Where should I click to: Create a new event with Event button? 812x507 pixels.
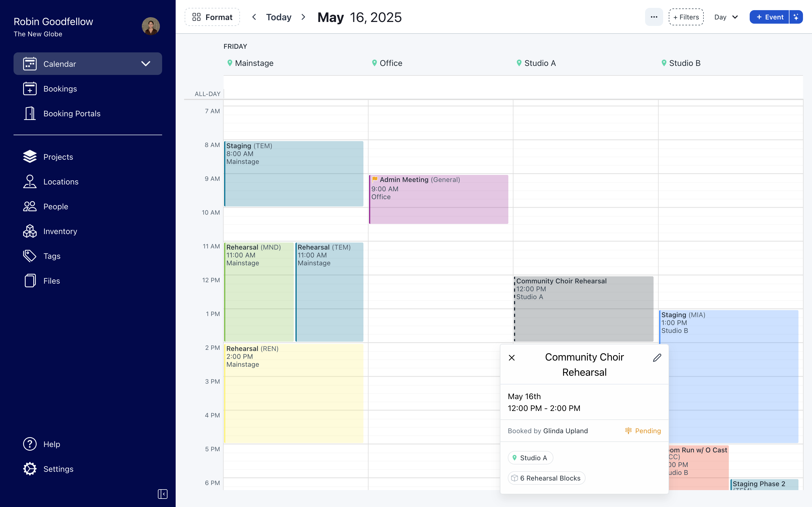coord(769,17)
